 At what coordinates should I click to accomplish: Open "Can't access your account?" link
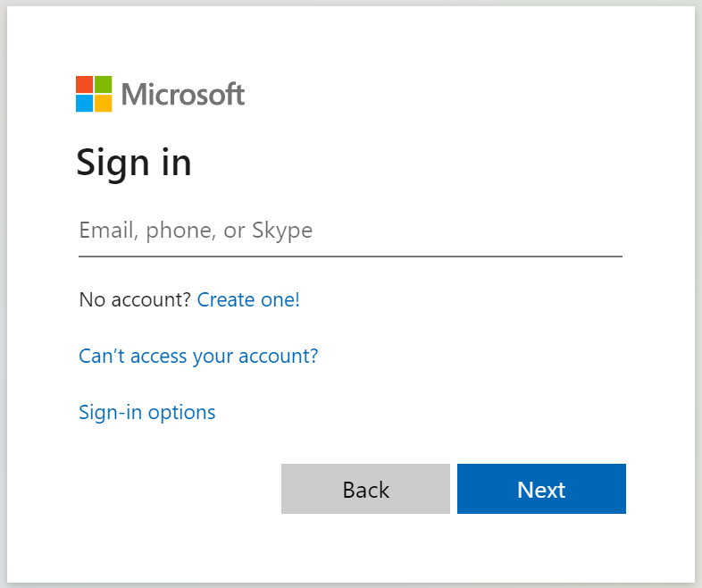(198, 357)
